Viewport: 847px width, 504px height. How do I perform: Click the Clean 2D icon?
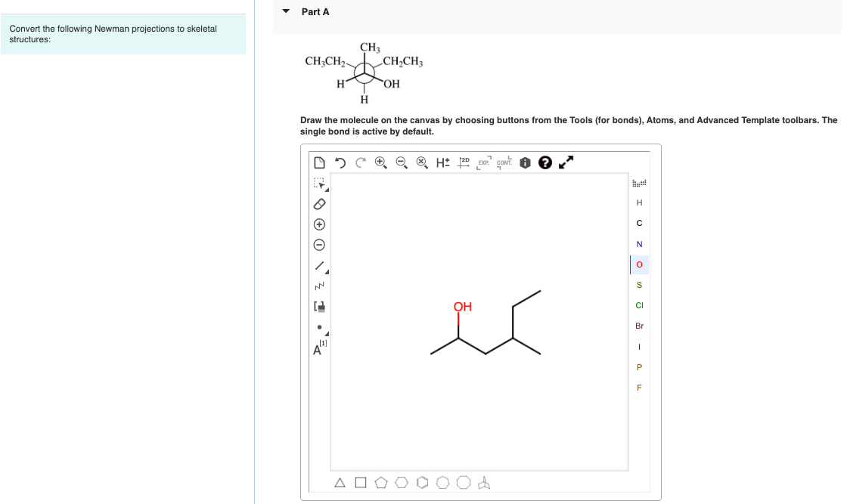(x=462, y=161)
